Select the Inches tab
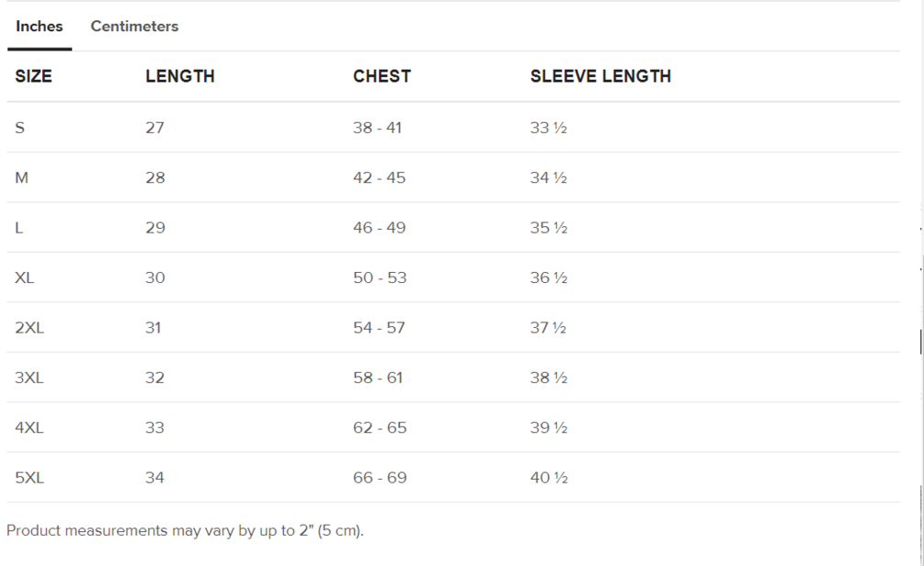924x566 pixels. point(40,27)
